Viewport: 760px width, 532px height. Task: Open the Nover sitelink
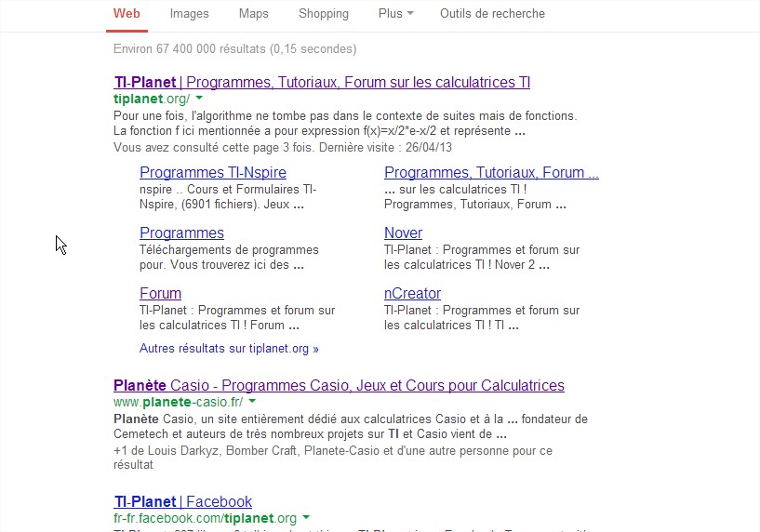[x=404, y=233]
